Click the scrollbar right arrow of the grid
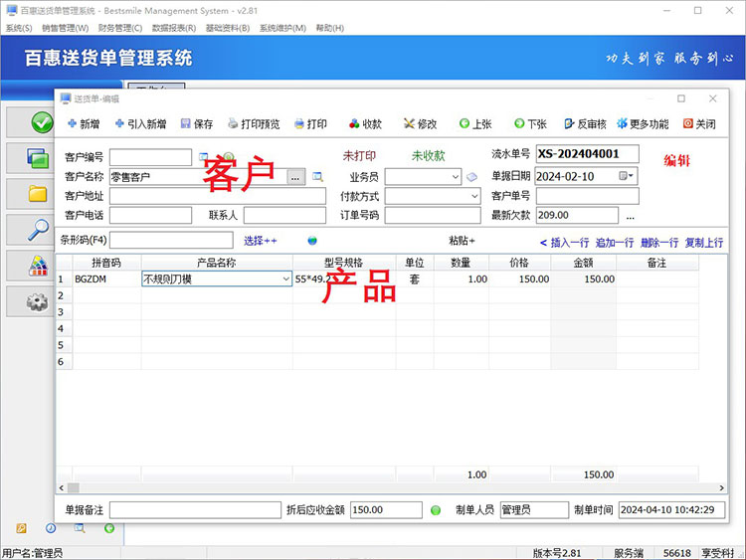Image resolution: width=746 pixels, height=560 pixels. (721, 487)
